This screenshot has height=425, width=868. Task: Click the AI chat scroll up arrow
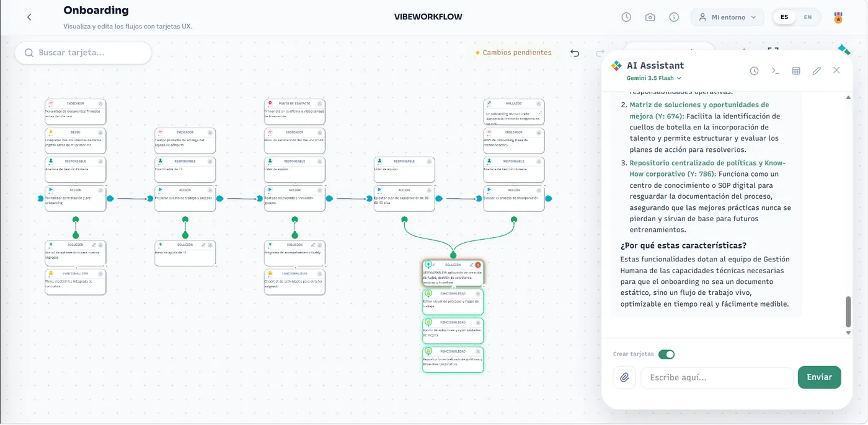pos(848,97)
